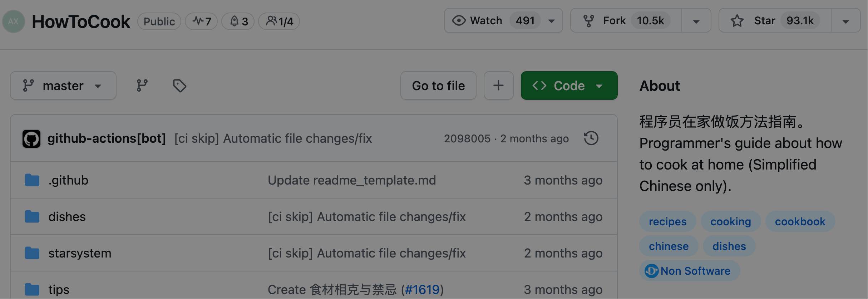Image resolution: width=868 pixels, height=299 pixels.
Task: Expand the Star lists dropdown arrow
Action: tap(845, 21)
